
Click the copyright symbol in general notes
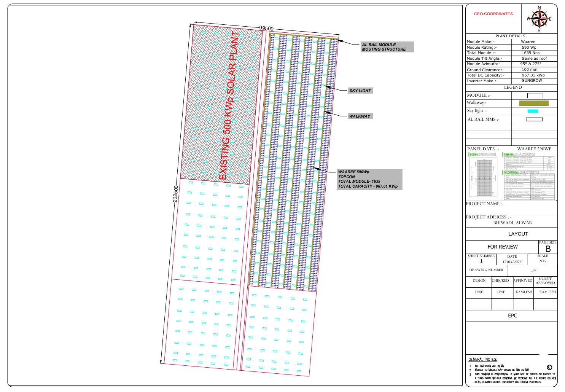549,367
